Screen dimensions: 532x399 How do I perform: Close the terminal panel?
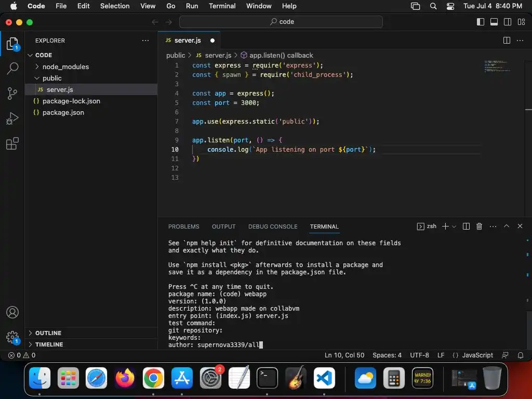(x=520, y=226)
